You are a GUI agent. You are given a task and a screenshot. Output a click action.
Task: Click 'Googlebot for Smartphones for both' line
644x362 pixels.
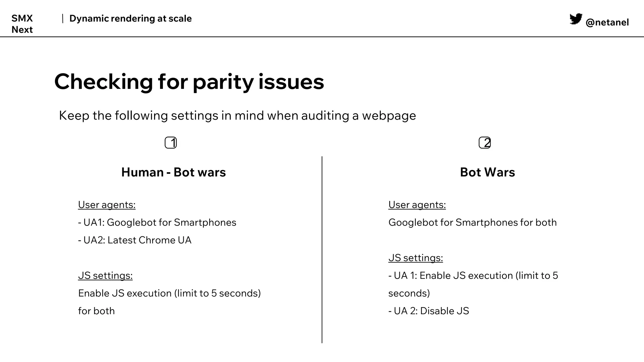473,222
